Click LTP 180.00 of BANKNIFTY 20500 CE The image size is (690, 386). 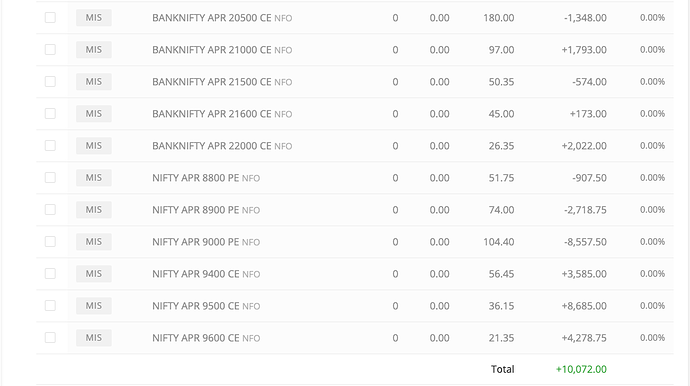(x=499, y=18)
